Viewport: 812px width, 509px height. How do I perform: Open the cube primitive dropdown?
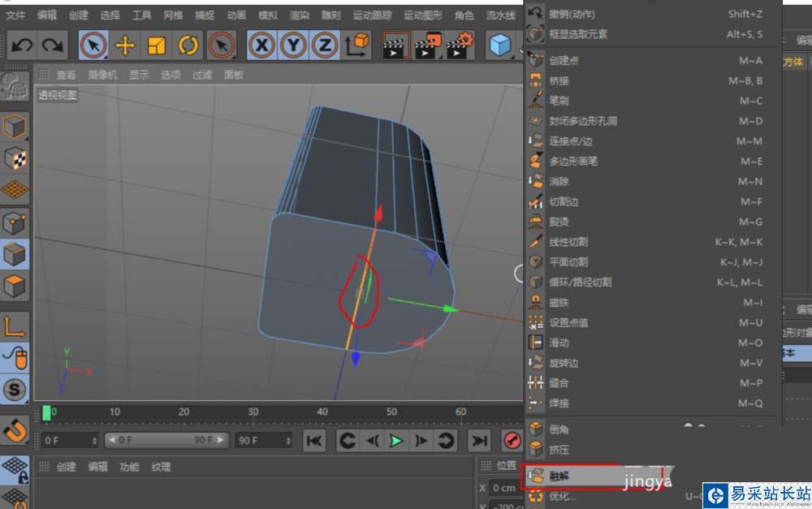pos(501,45)
